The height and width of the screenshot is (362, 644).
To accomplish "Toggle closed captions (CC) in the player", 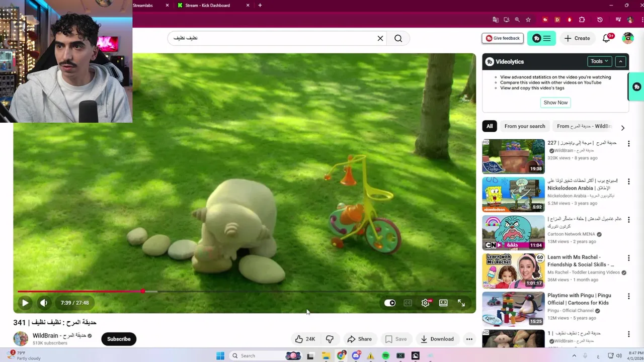I will point(408,303).
